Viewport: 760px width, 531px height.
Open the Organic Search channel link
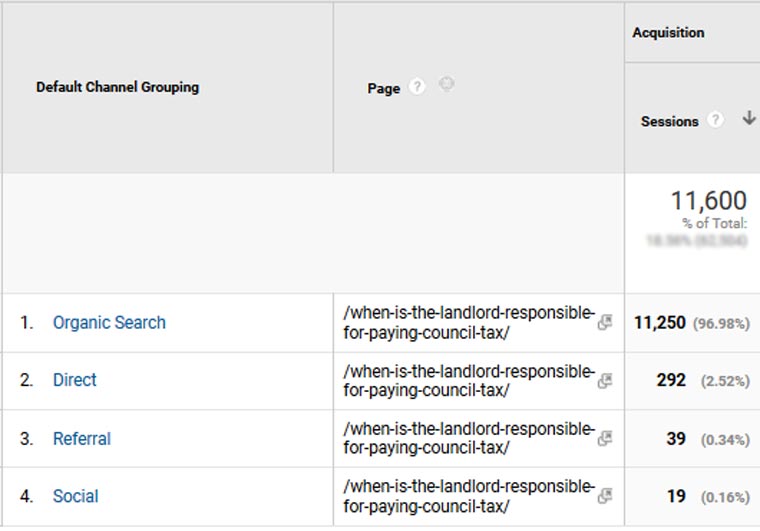click(x=109, y=322)
